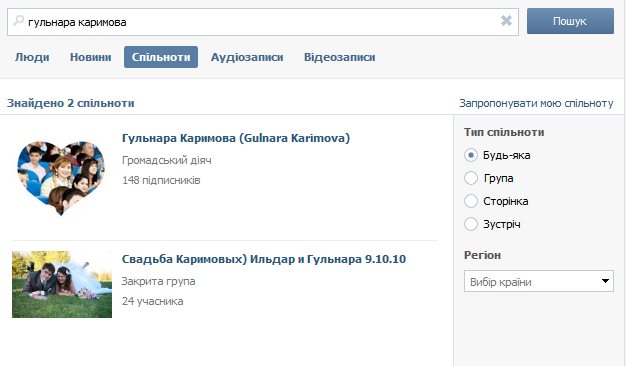Click the Громадський діяч label
The height and width of the screenshot is (366, 626).
pos(167,160)
